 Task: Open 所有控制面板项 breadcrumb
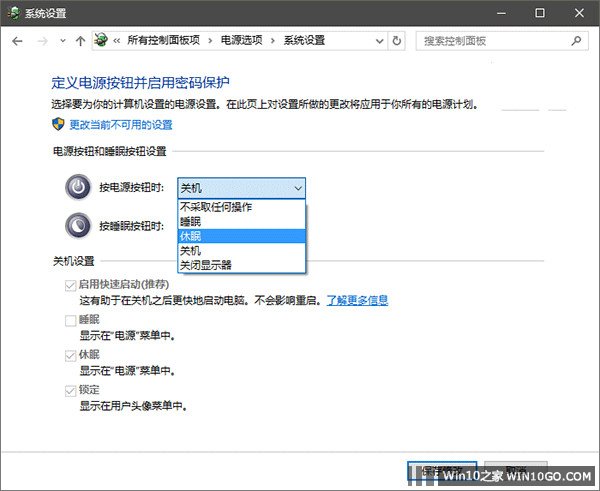[163, 40]
